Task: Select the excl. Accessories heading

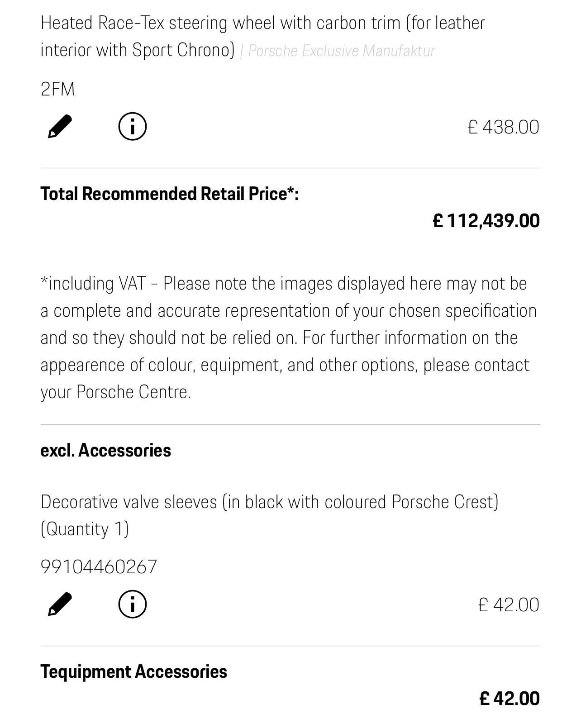Action: tap(106, 450)
